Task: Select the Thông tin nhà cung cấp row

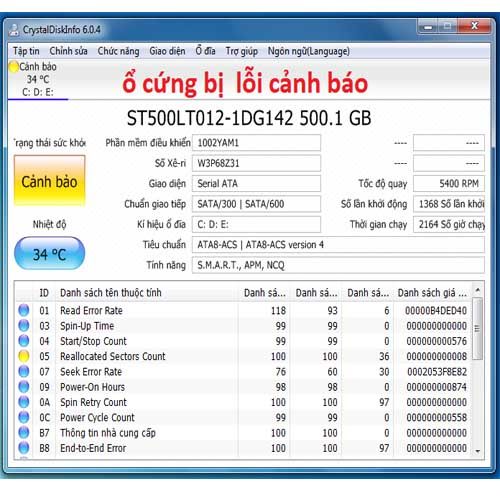Action: click(243, 433)
